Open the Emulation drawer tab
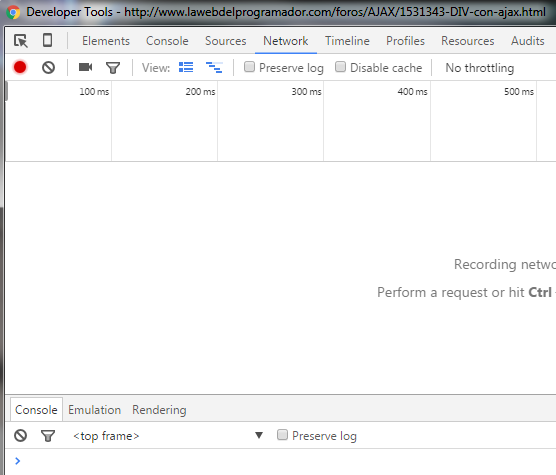 coord(94,410)
